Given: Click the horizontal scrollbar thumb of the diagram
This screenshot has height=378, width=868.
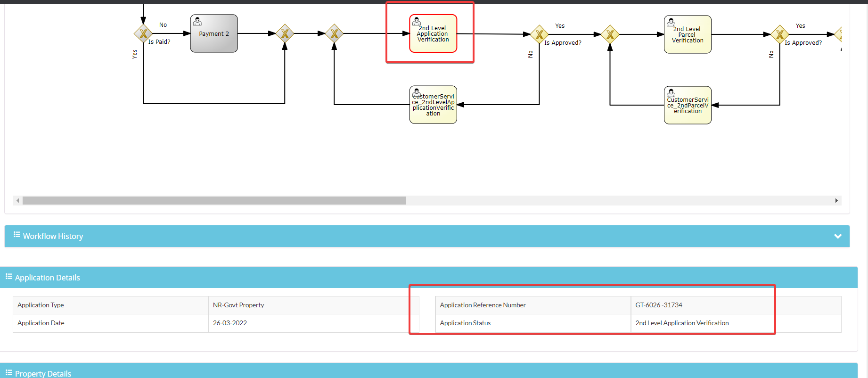Looking at the screenshot, I should 214,201.
